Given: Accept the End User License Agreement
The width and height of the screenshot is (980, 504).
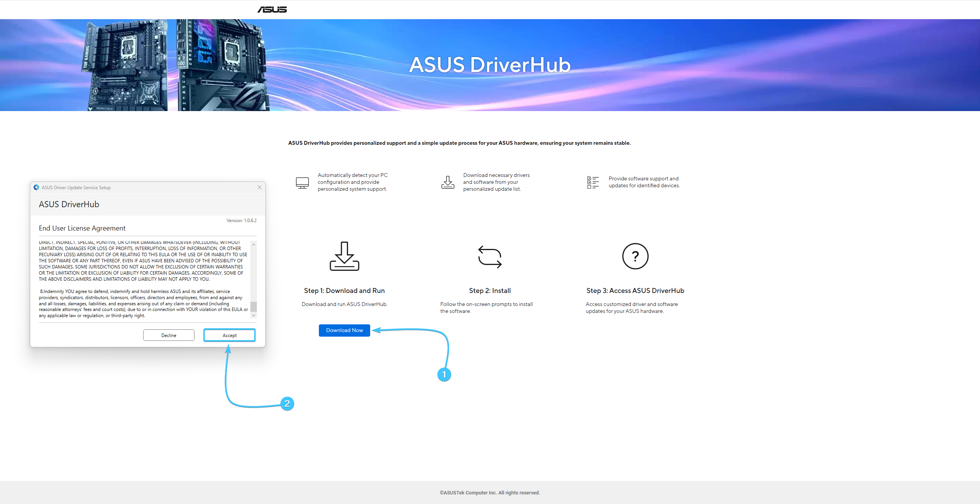Looking at the screenshot, I should pyautogui.click(x=229, y=335).
